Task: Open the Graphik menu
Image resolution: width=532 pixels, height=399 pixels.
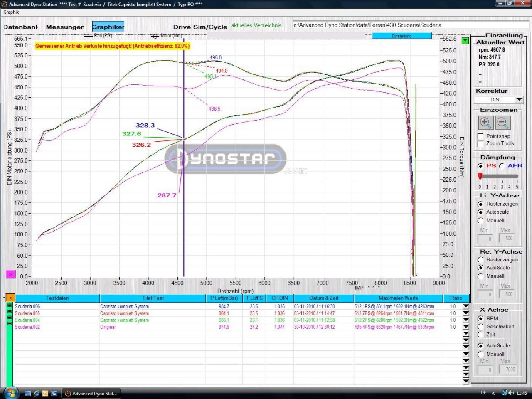Action: click(x=11, y=12)
